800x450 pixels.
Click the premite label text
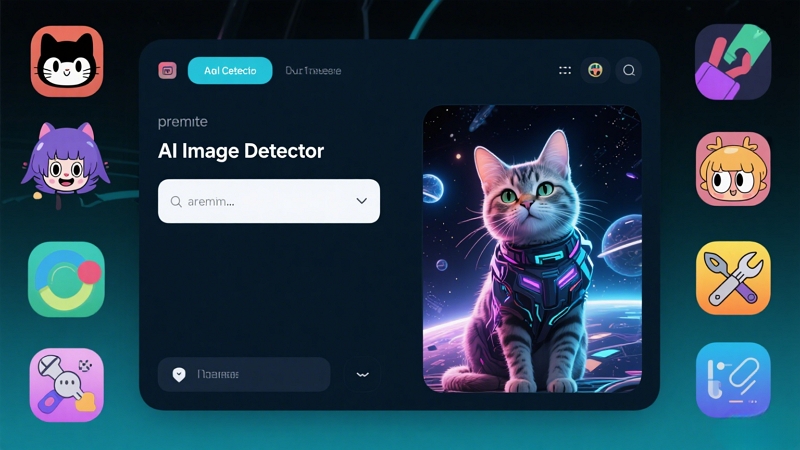point(183,122)
